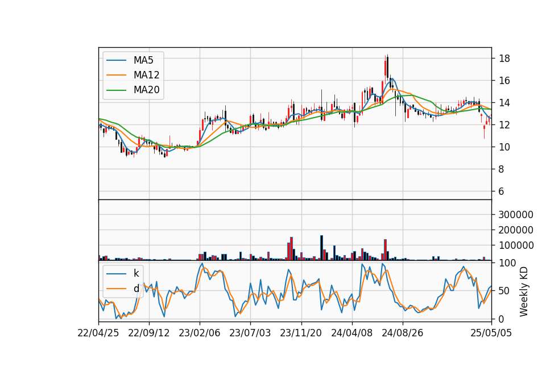Click the 22/09/12 date label
The width and height of the screenshot is (546, 392).
click(149, 333)
